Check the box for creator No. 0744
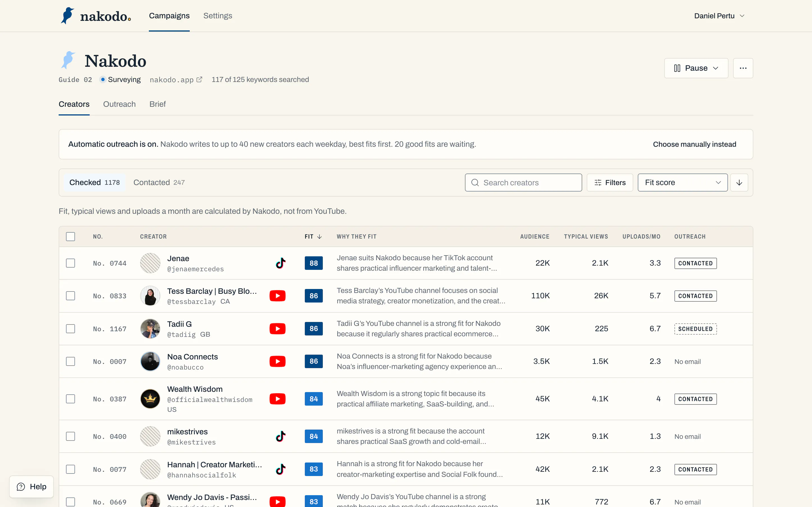 click(x=70, y=263)
